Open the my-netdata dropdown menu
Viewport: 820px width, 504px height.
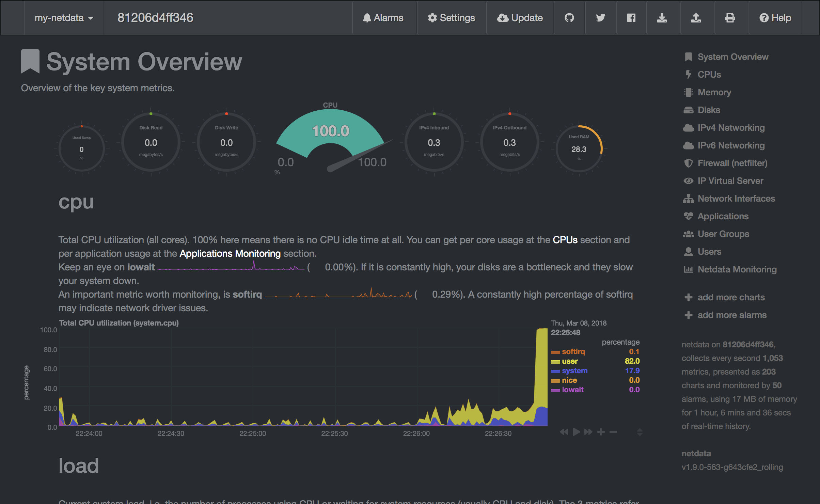pos(64,18)
